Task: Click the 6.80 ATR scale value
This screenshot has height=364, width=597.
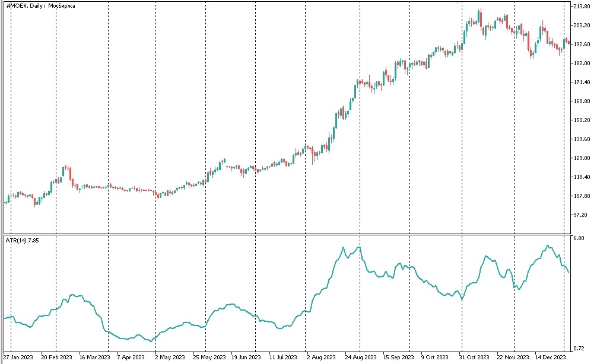Action: (579, 238)
